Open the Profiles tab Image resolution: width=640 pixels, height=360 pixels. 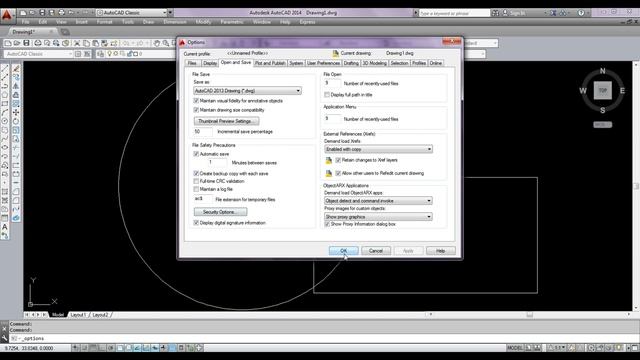419,63
